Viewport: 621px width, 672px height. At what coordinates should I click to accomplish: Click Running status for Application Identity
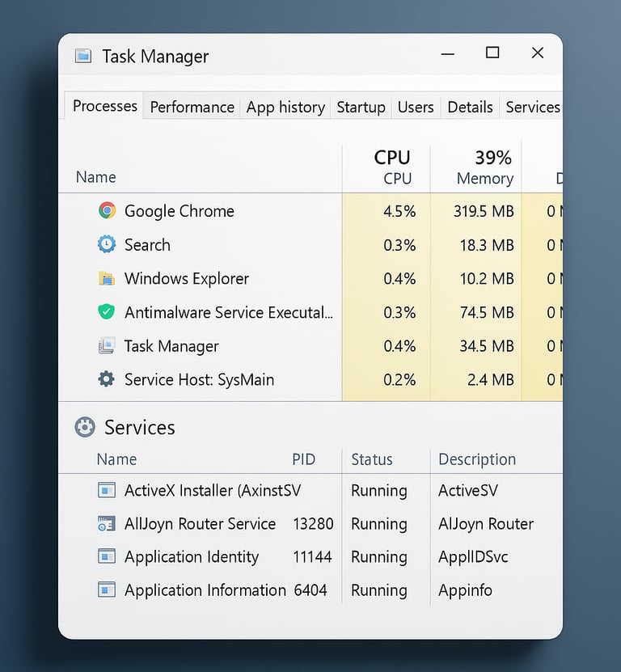point(379,557)
